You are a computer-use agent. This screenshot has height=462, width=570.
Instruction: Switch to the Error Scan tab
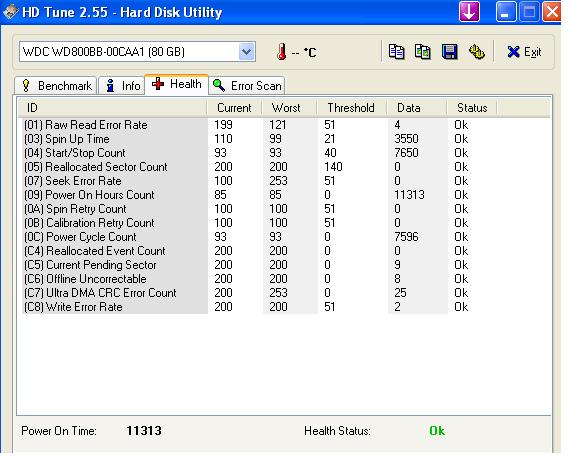tap(246, 86)
